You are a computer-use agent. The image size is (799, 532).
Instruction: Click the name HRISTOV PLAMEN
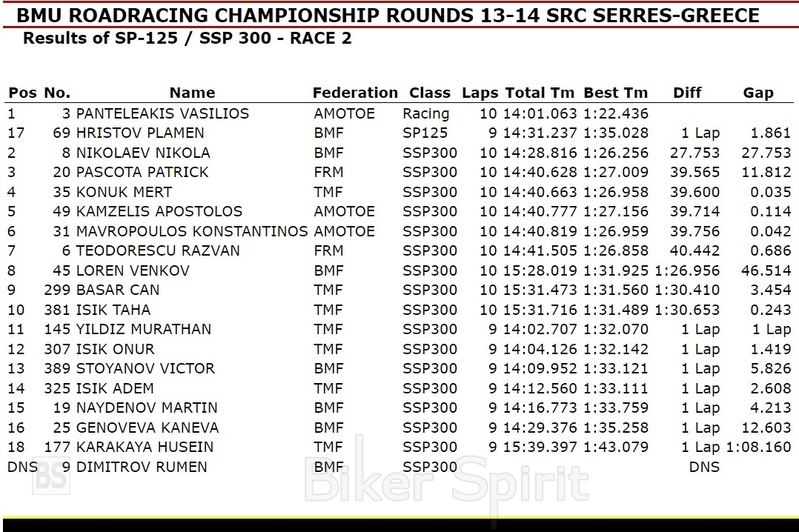(x=140, y=133)
